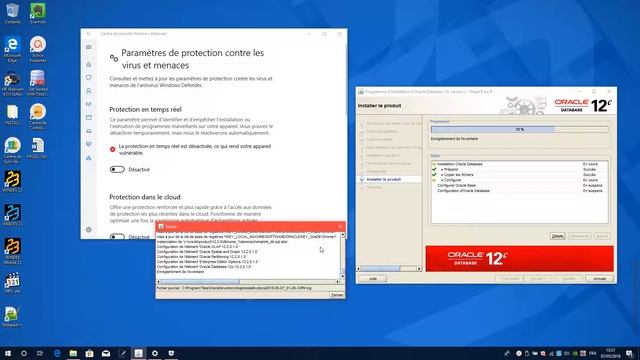The width and height of the screenshot is (640, 360).
Task: Close the red Détails log window
Action: pos(340,227)
